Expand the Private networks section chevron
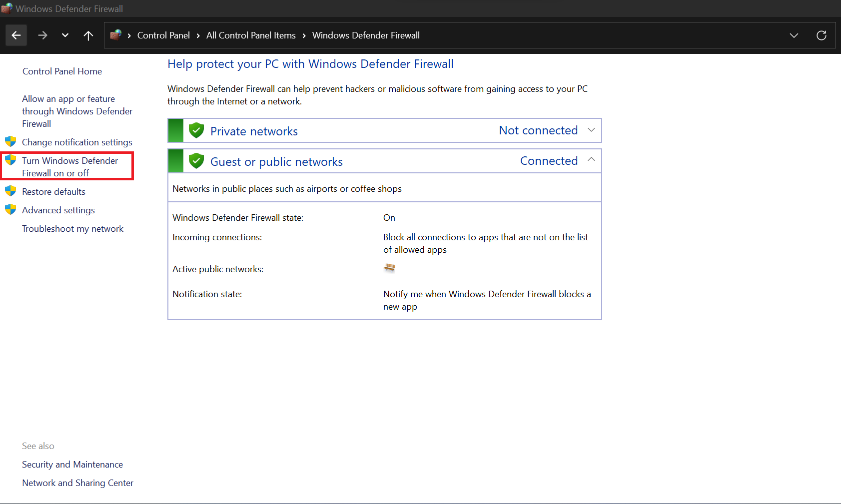Image resolution: width=841 pixels, height=504 pixels. (591, 130)
